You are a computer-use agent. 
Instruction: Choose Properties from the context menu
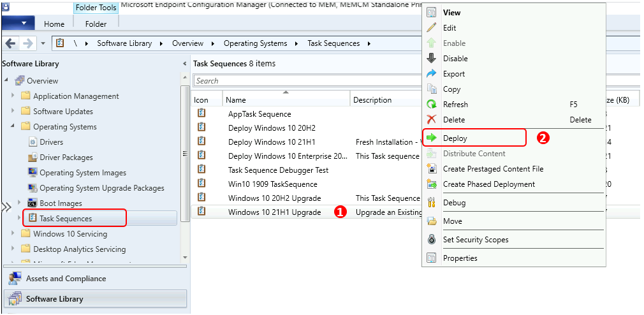pyautogui.click(x=513, y=258)
